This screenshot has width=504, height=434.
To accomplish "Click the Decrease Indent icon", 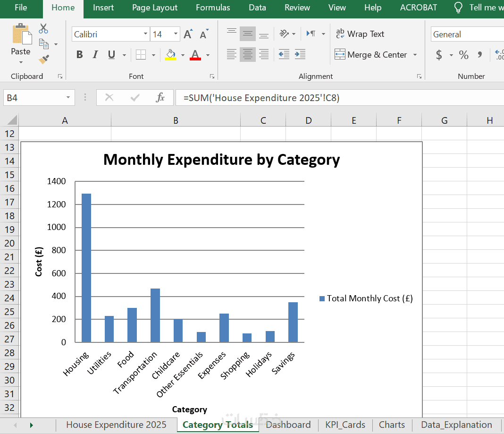I will 284,54.
